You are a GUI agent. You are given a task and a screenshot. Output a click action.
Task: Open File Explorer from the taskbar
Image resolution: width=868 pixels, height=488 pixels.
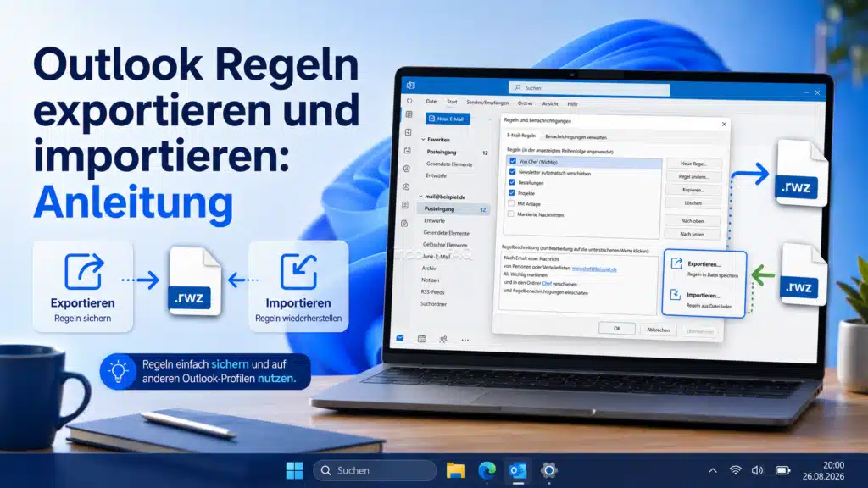point(455,470)
